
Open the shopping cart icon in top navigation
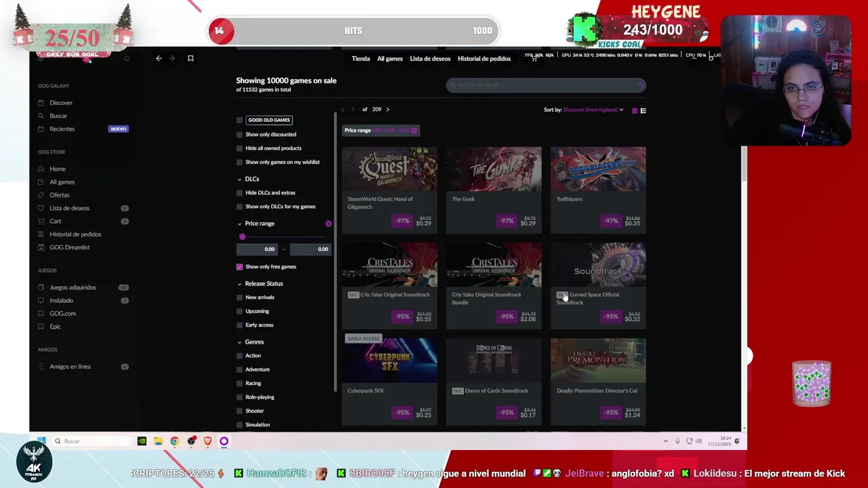click(x=534, y=58)
